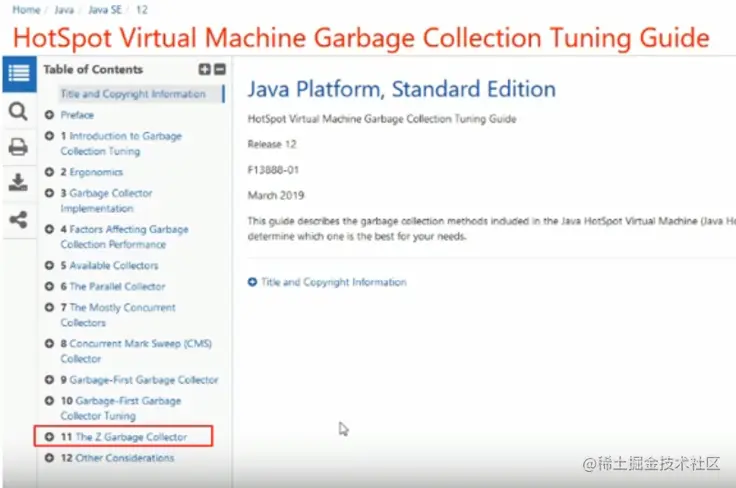736x488 pixels.
Task: Expand chapter 3 Garbage Collector Implementation
Action: click(49, 193)
